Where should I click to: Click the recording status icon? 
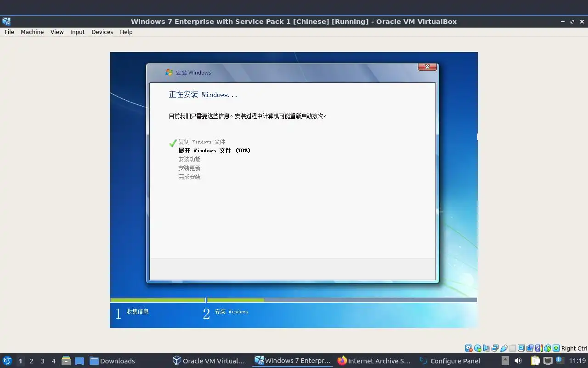point(530,348)
